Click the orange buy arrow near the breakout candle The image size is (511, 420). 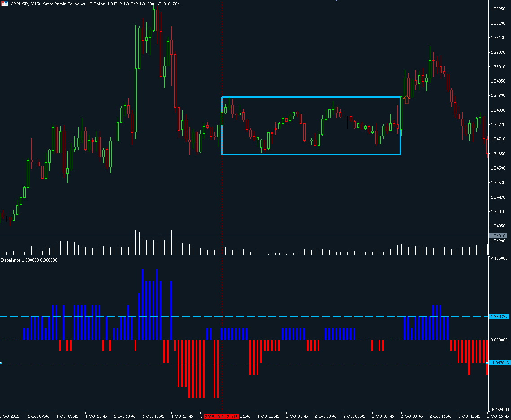(406, 100)
